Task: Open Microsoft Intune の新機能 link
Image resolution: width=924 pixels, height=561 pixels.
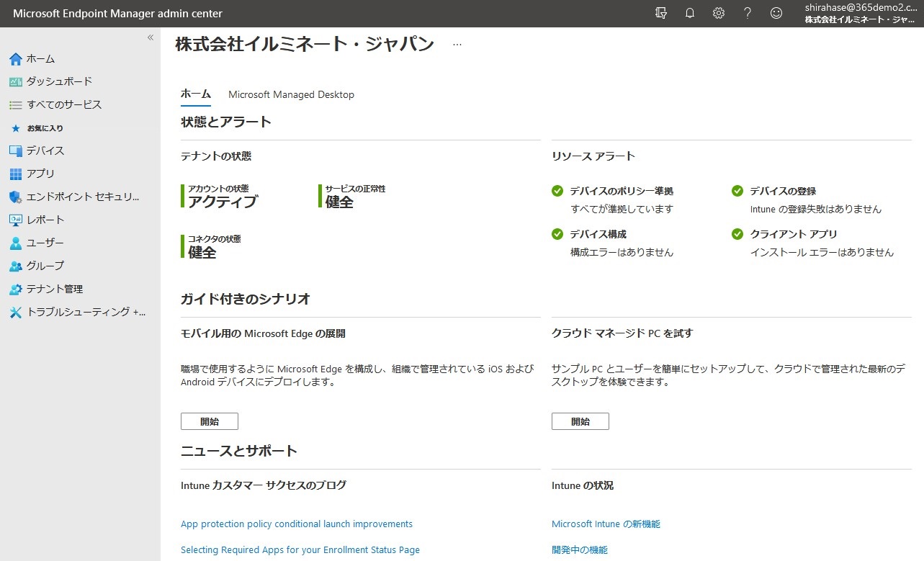Action: coord(606,524)
